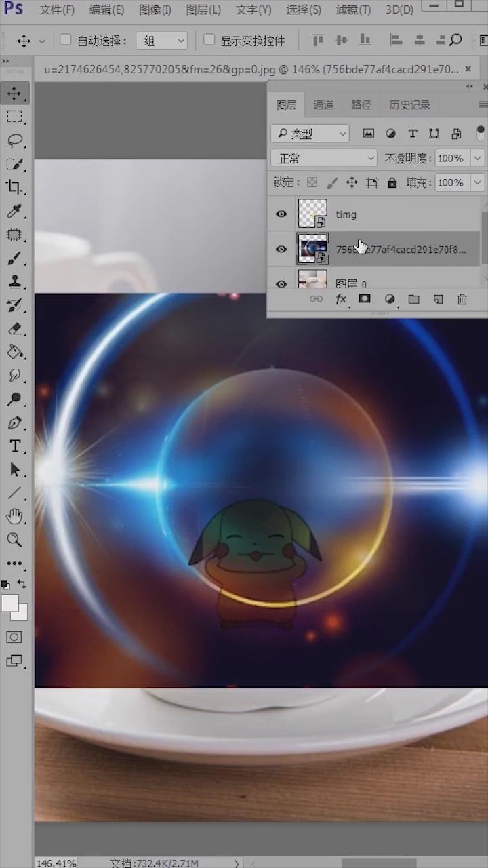
Task: Select the Paint Bucket tool
Action: [14, 352]
